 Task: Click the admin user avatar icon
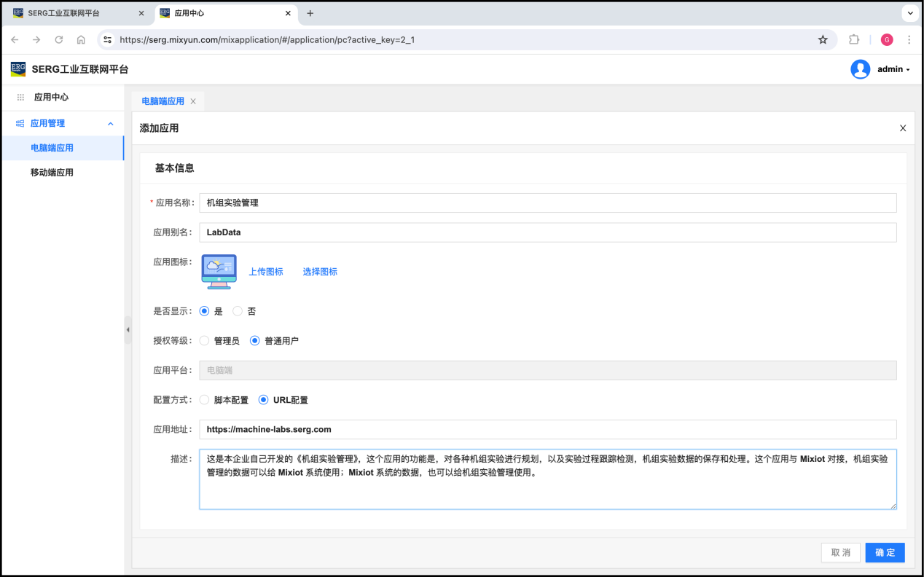[x=860, y=69]
